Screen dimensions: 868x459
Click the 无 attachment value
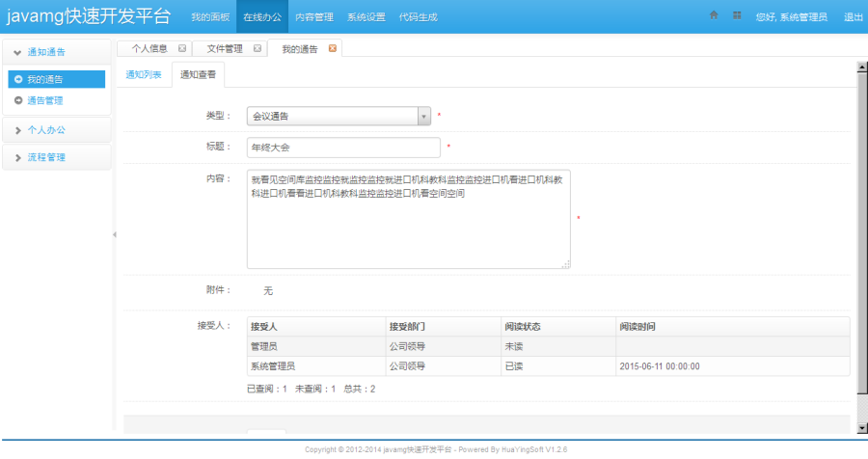tap(268, 291)
